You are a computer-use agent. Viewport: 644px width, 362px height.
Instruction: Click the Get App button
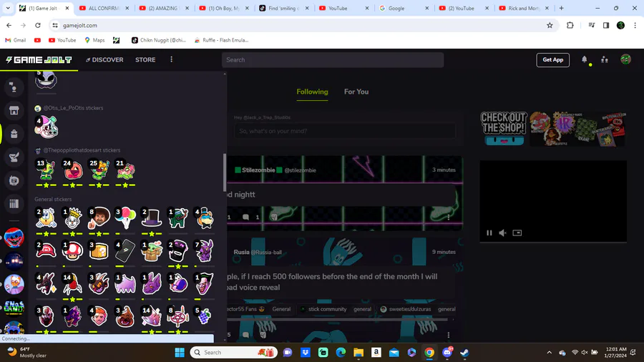[553, 60]
